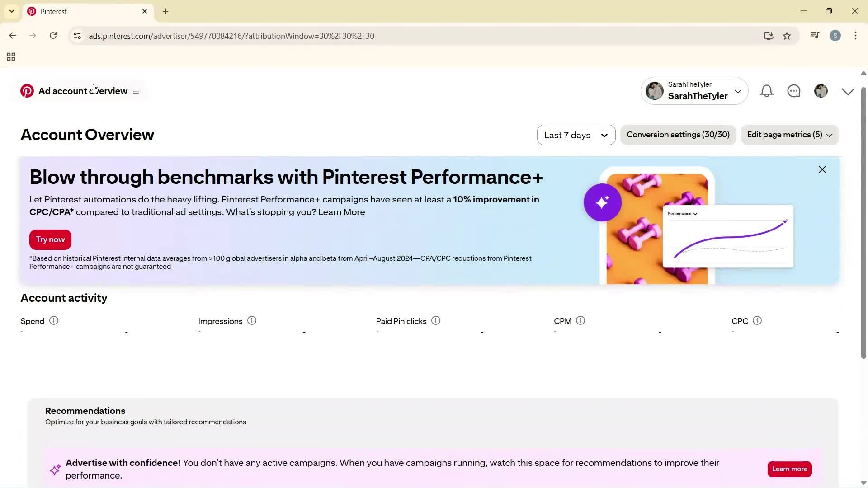This screenshot has height=488, width=868.
Task: Open the Learn More link about Performance+
Action: 342,212
